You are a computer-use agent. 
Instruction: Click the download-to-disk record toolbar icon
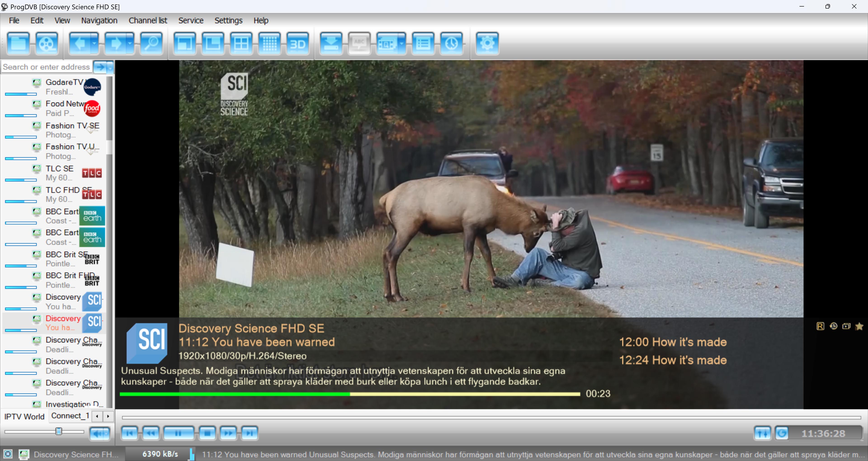(331, 43)
